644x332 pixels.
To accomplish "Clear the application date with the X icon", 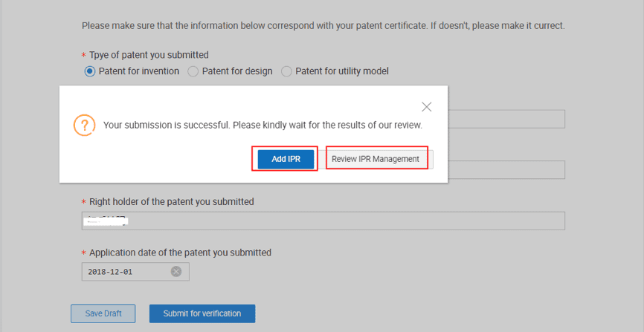I will pos(176,272).
